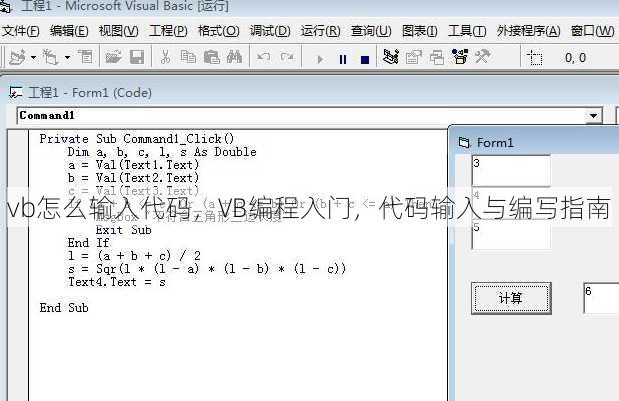The image size is (619, 401).
Task: Open the 查询(U) menu
Action: click(x=371, y=31)
